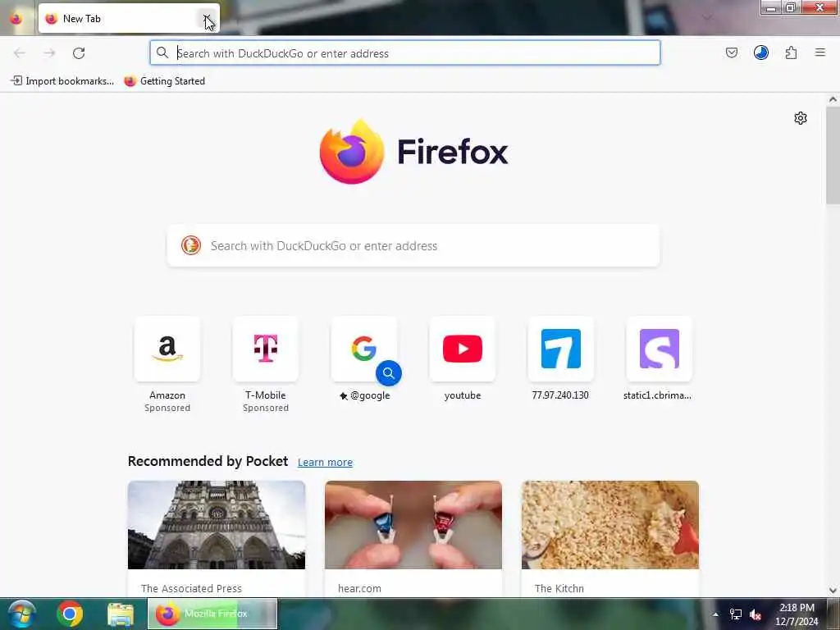Open the muted volume tray icon
This screenshot has height=630, width=840.
756,614
